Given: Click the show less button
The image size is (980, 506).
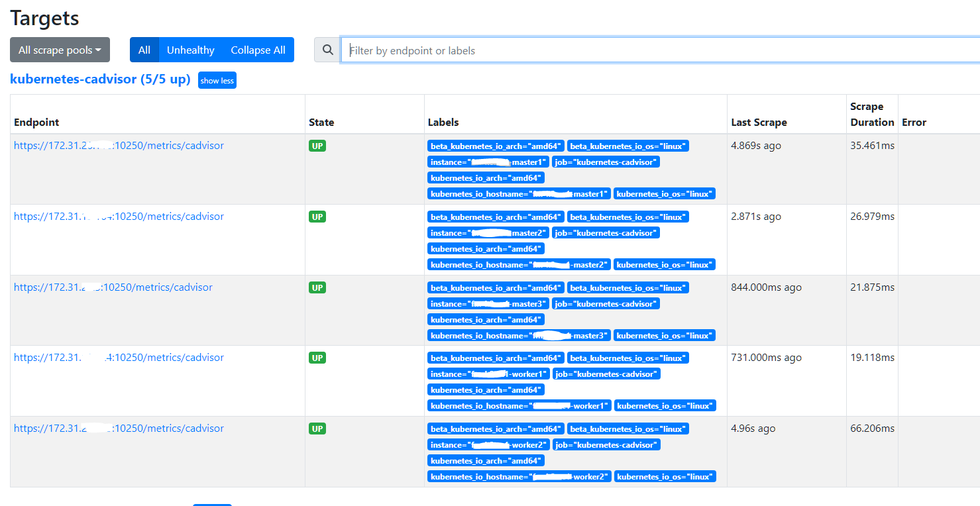Looking at the screenshot, I should point(217,81).
